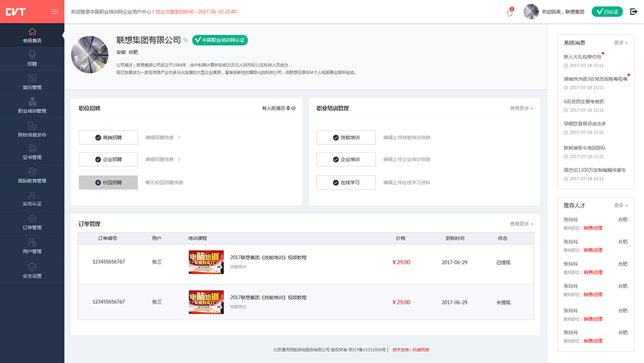The width and height of the screenshot is (644, 363).
Task: Click last login time text in header
Action: 196,12
